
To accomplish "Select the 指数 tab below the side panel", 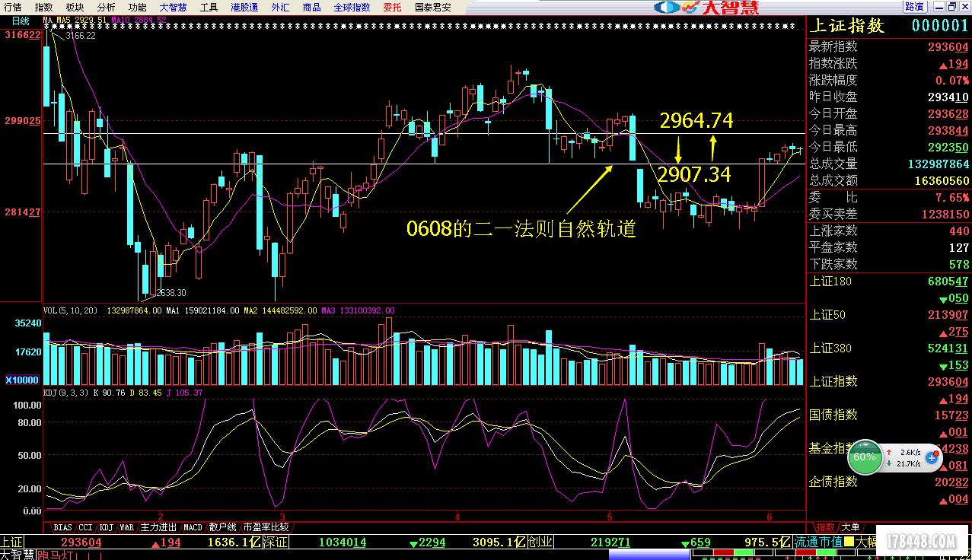I will click(825, 527).
